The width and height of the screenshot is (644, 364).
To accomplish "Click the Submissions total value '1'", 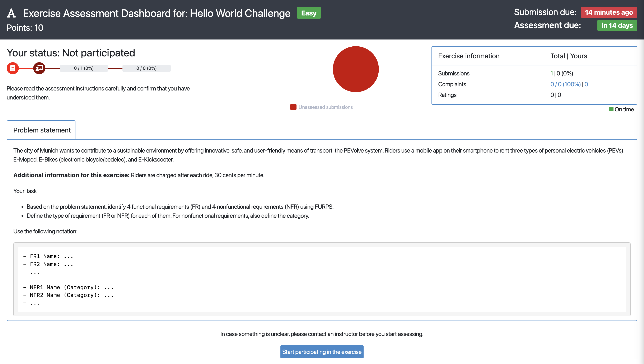I will click(x=552, y=73).
